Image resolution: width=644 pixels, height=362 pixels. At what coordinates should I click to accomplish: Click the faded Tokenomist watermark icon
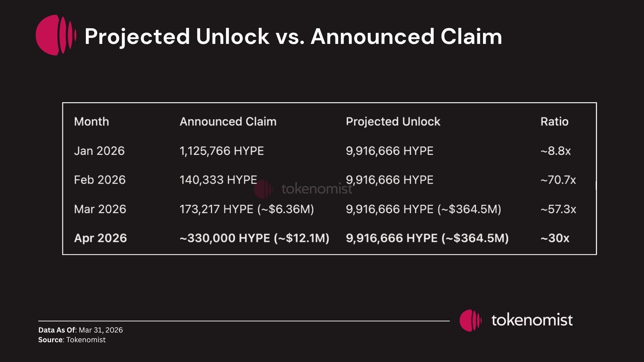click(x=263, y=189)
